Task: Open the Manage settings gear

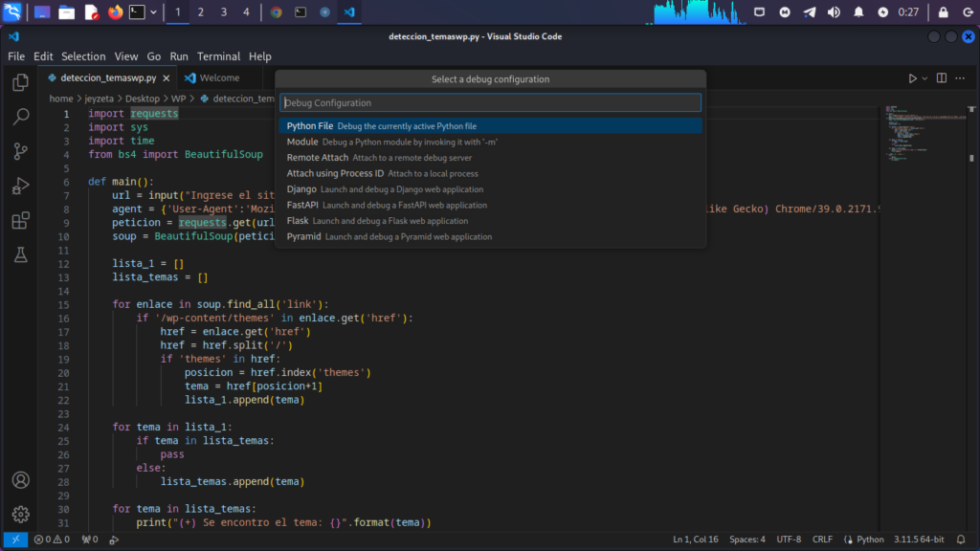Action: click(19, 514)
